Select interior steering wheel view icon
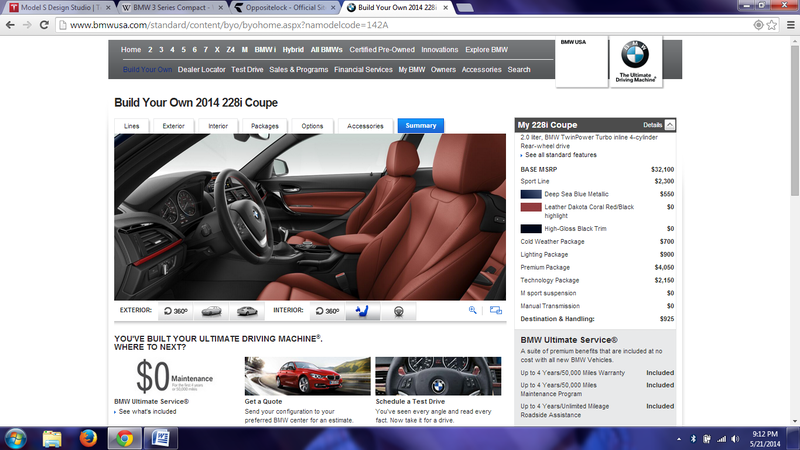Image resolution: width=800 pixels, height=450 pixels. [x=398, y=311]
